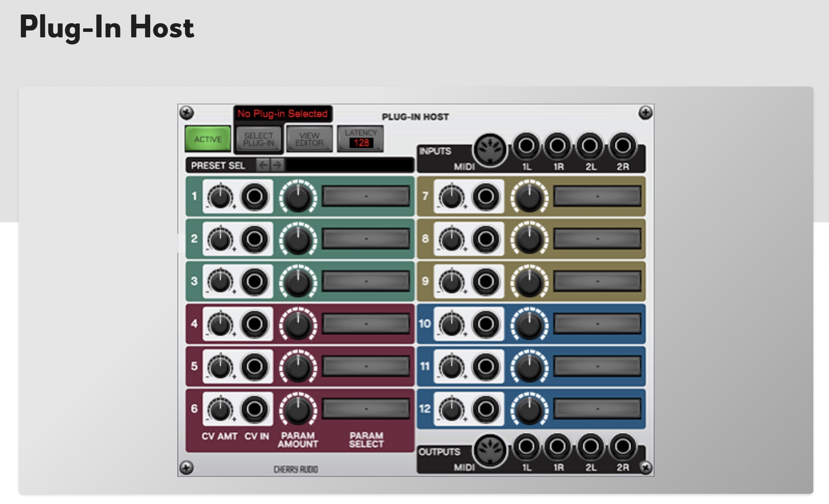The image size is (829, 504).
Task: Click the CV AMT knob of row 8
Action: pos(451,240)
